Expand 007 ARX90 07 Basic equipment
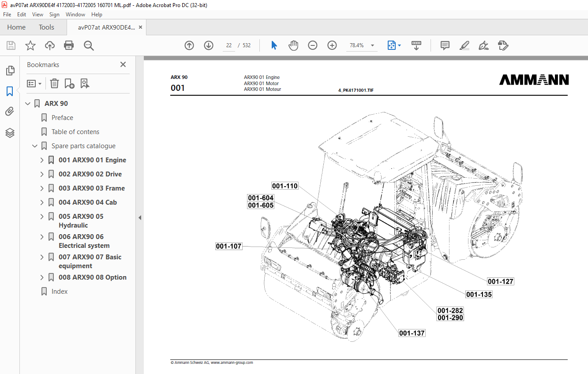This screenshot has width=588, height=374. [42, 257]
